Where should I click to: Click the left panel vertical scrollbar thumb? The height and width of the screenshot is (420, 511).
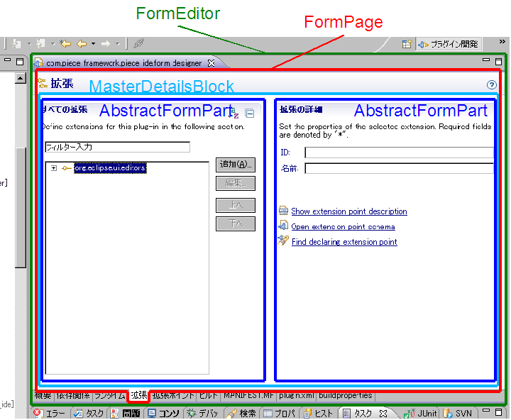coord(21,208)
